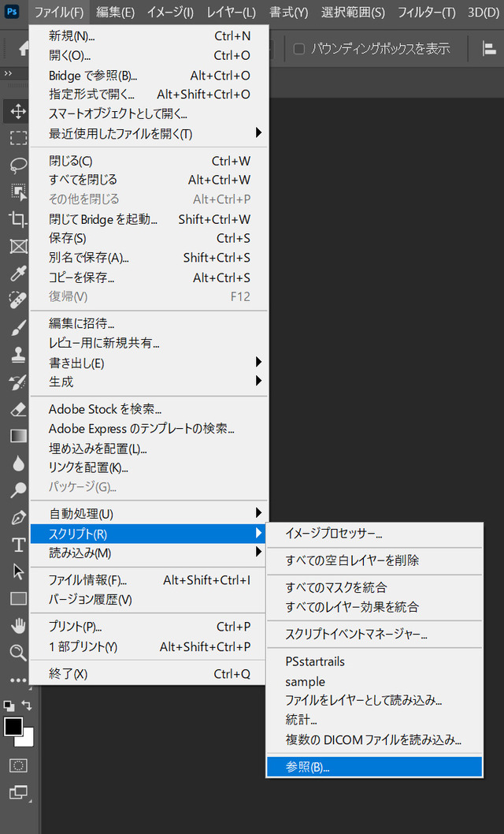Run the sample script
Image resolution: width=504 pixels, height=834 pixels.
click(374, 681)
